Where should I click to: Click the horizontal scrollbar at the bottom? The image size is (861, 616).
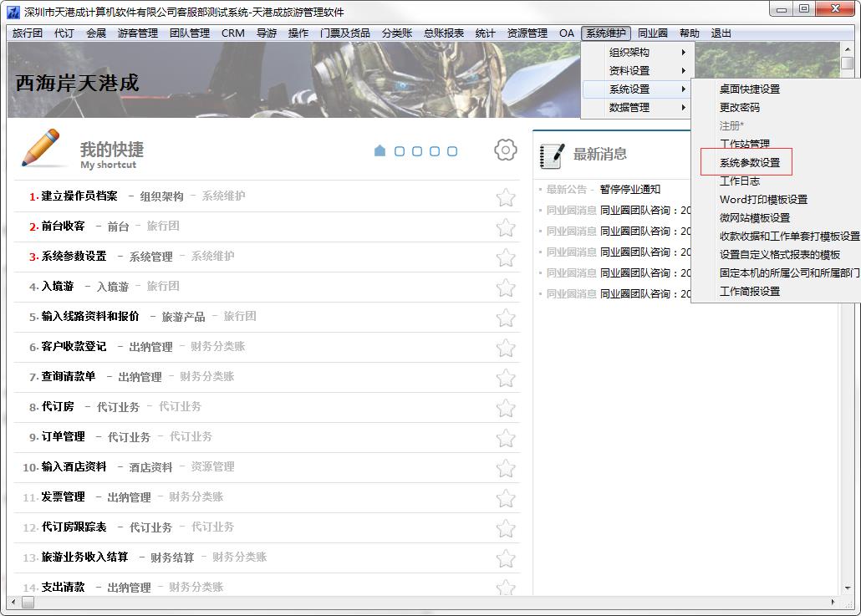coord(418,602)
